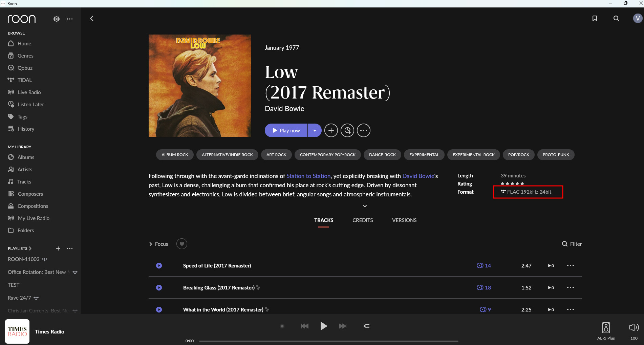Go back using the back arrow
The width and height of the screenshot is (644, 345).
point(92,18)
